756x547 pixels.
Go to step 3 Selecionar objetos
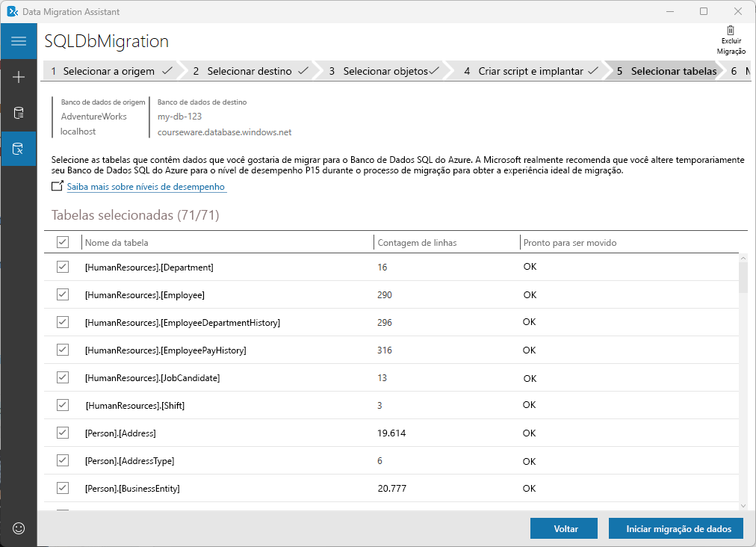click(384, 71)
